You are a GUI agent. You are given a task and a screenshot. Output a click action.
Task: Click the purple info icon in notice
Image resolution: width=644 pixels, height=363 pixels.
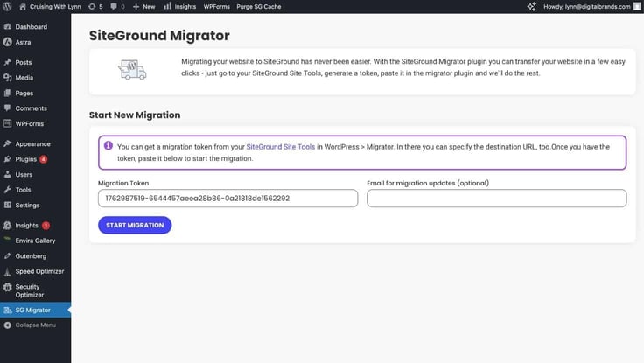pyautogui.click(x=108, y=145)
